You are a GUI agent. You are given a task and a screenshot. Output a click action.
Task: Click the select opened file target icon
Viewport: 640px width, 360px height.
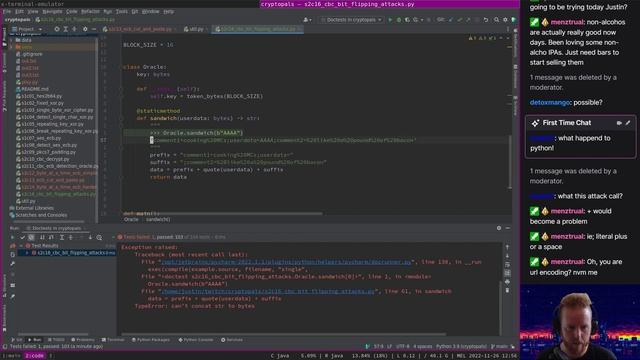(57, 29)
